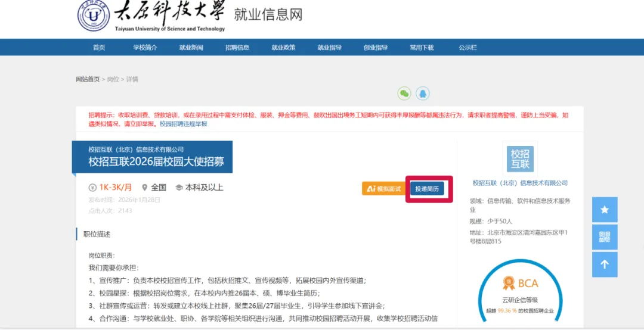Viewport: 644px width, 330px height.
Task: Click the star favorite icon on right sidebar
Action: point(605,210)
